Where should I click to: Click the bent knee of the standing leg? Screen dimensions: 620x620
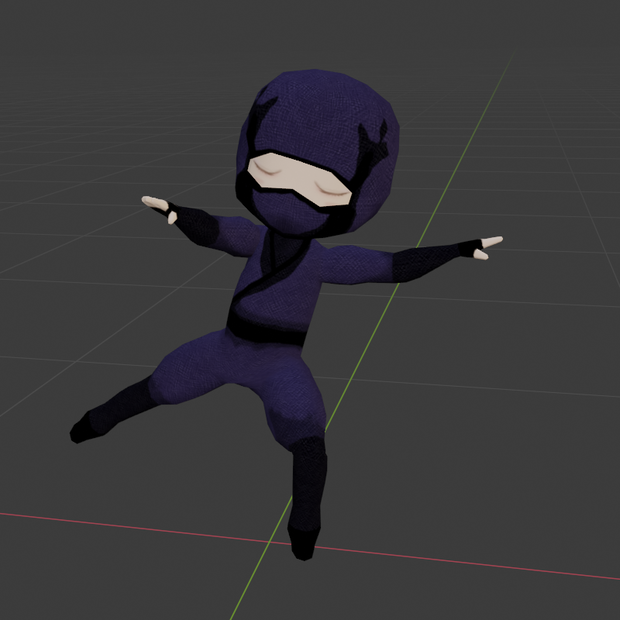(x=299, y=419)
